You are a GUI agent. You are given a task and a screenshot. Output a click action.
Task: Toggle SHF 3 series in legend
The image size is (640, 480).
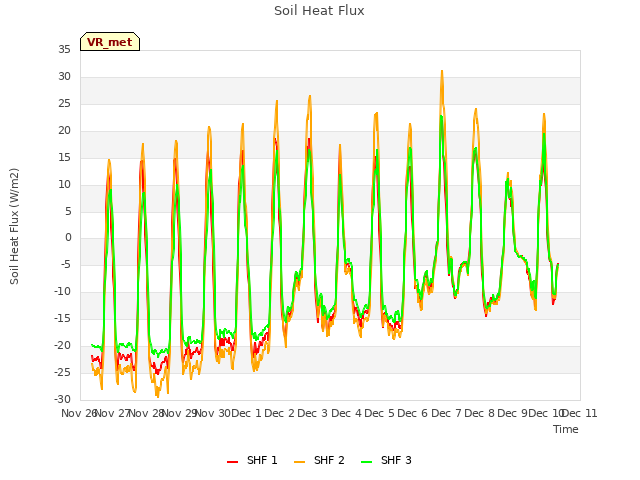click(x=387, y=460)
